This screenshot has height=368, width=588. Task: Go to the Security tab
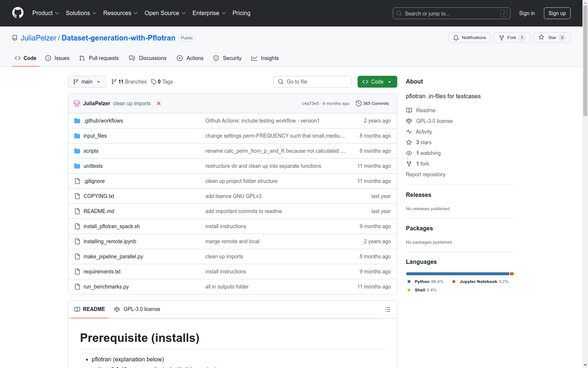click(227, 58)
